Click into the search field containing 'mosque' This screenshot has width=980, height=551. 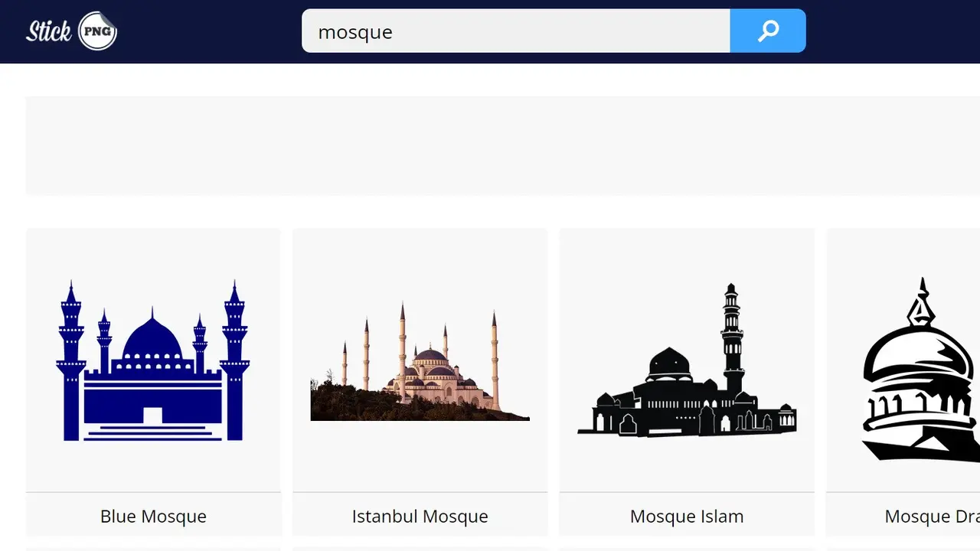pos(516,31)
